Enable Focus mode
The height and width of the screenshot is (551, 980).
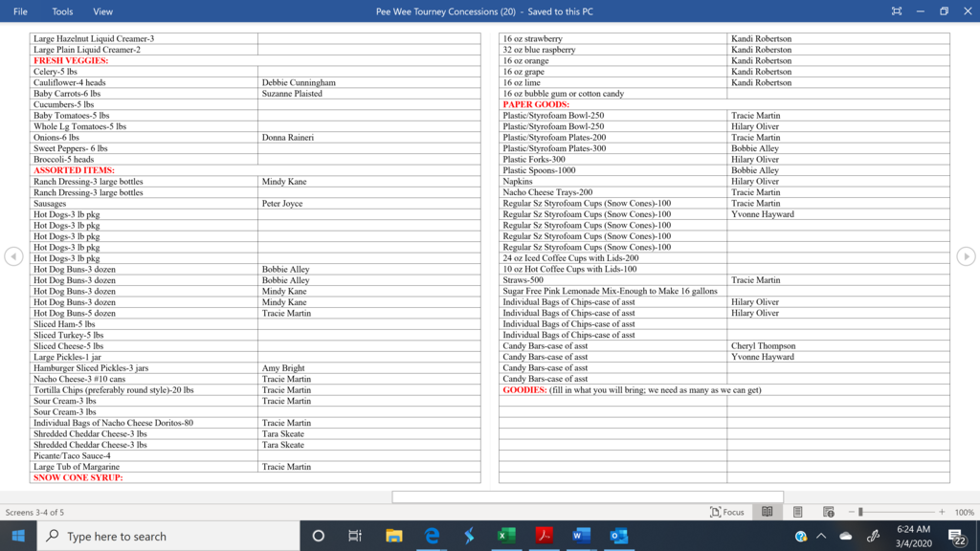[x=727, y=512]
